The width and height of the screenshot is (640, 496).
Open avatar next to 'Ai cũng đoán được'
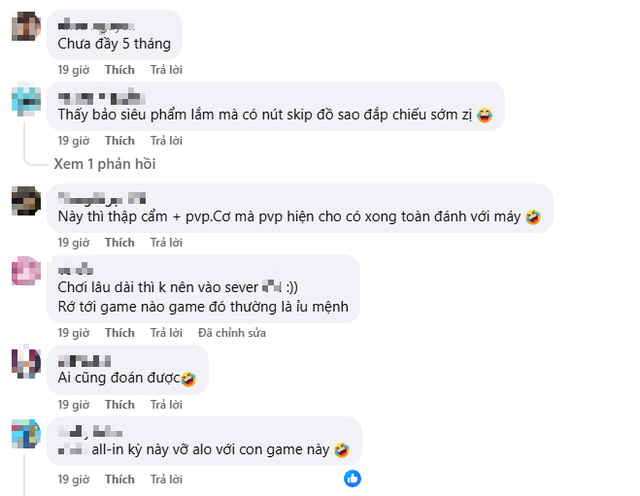click(x=27, y=361)
